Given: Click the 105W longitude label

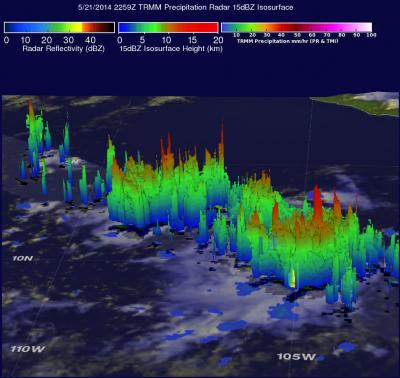Looking at the screenshot, I should point(296,357).
